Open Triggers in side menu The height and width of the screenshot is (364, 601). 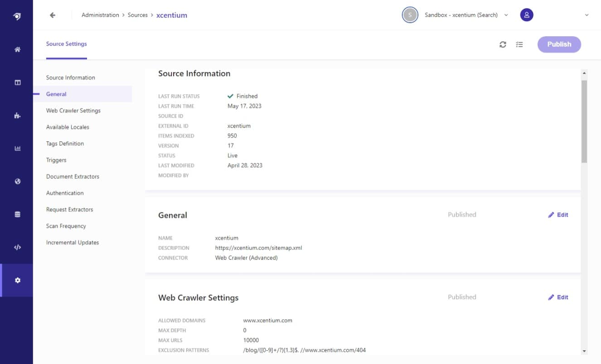point(56,160)
